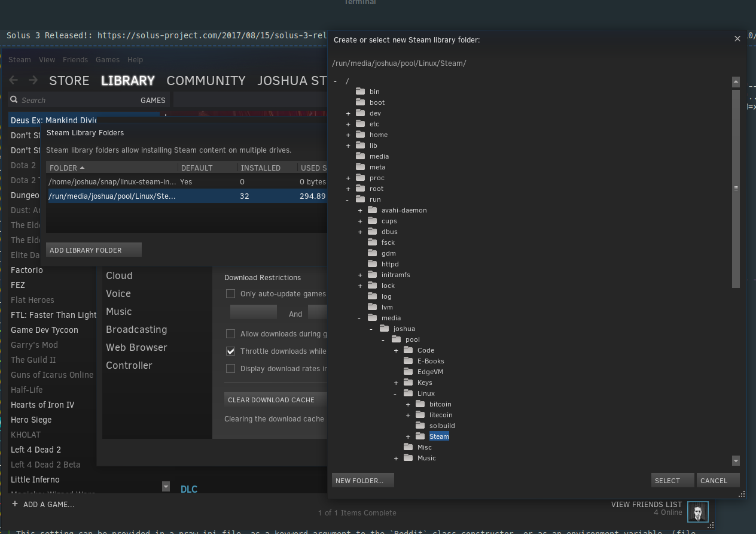This screenshot has height=534, width=756.
Task: Click the proc folder icon
Action: 360,178
